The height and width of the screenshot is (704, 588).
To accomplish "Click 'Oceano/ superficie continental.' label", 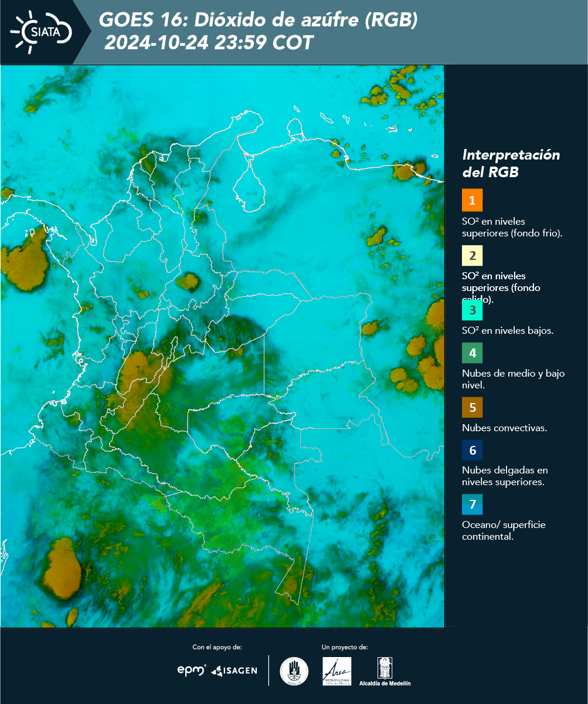I will tap(504, 530).
